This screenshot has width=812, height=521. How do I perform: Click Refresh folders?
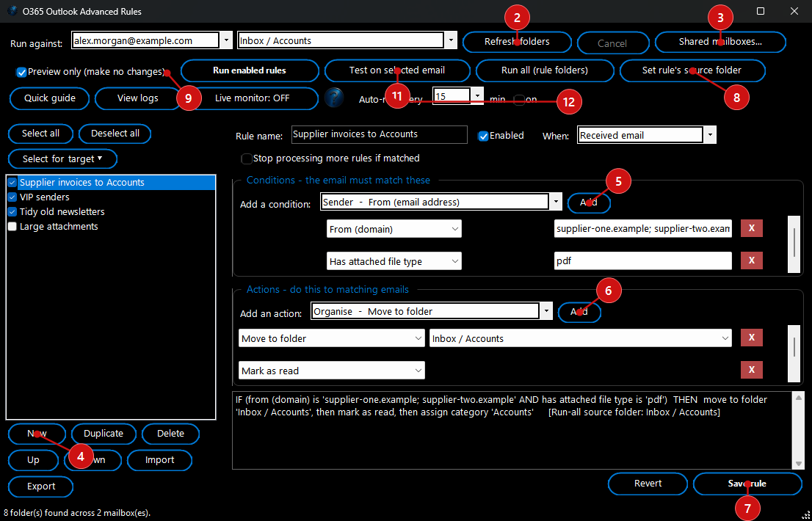click(517, 41)
